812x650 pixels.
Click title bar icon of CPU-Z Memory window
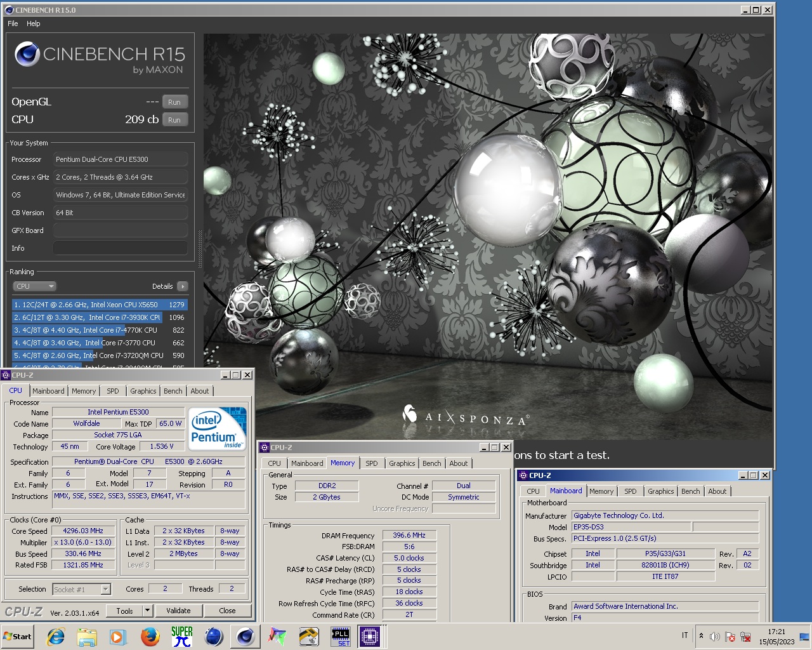pyautogui.click(x=265, y=448)
